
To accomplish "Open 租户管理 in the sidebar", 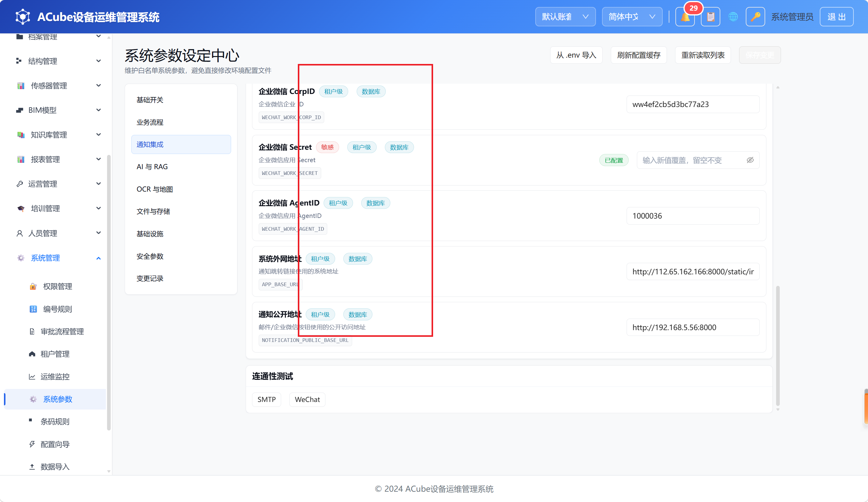I will 55,354.
